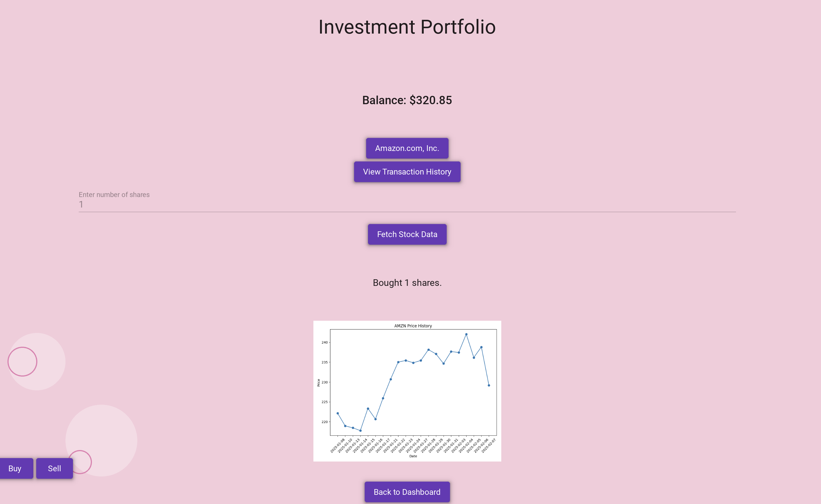Go Back to Dashboard

point(407,492)
